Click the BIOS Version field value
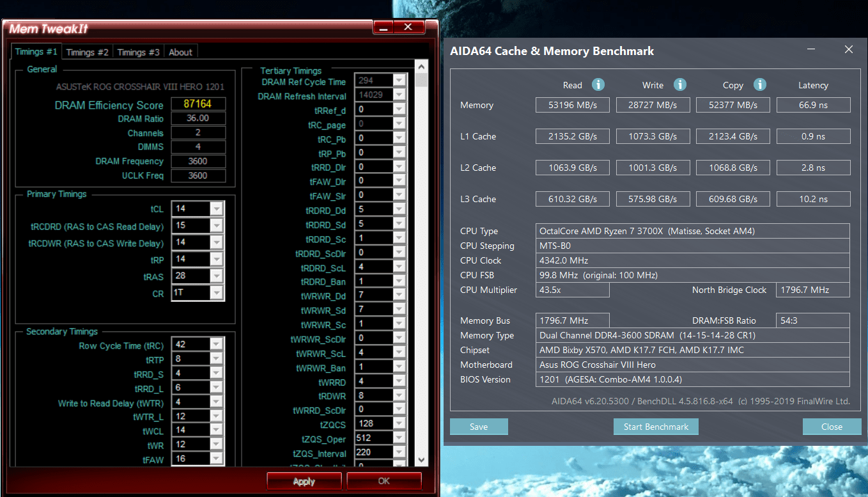This screenshot has width=868, height=497. click(693, 379)
